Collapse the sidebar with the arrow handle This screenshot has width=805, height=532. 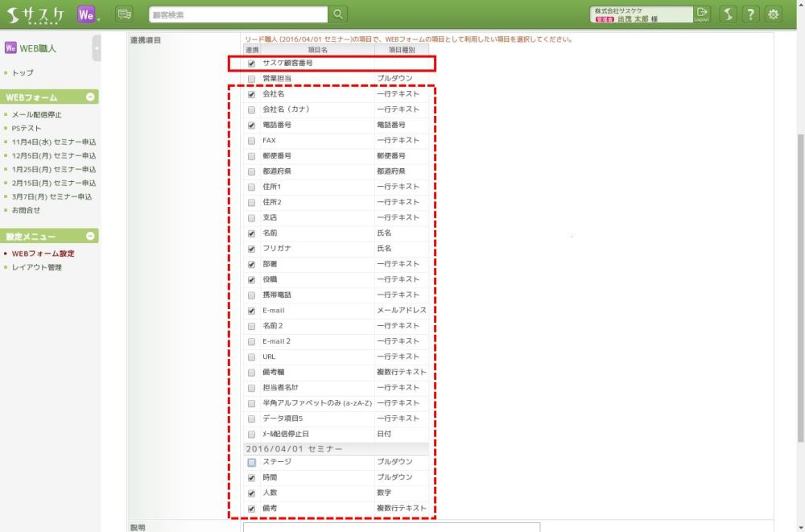point(97,48)
